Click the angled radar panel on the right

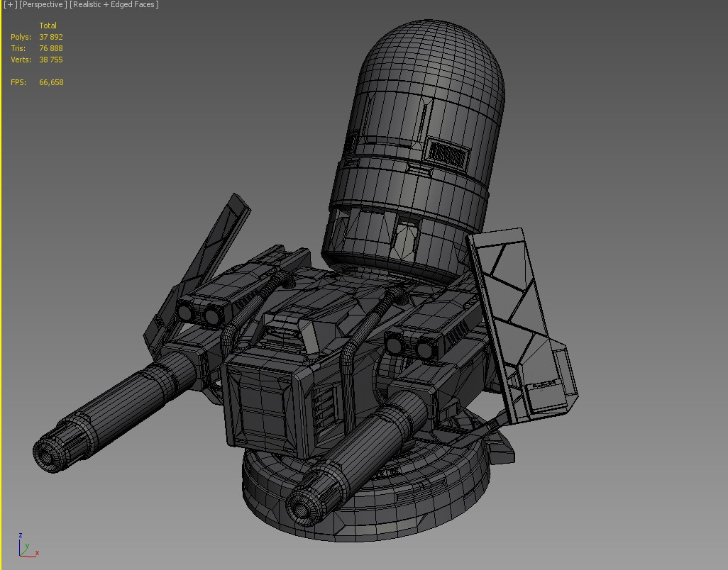[x=511, y=305]
